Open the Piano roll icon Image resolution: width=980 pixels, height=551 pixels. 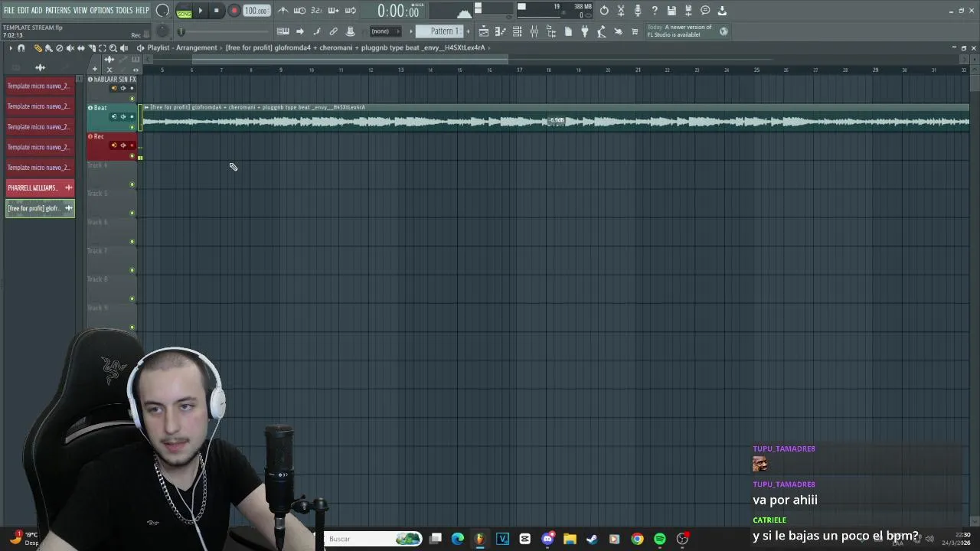coord(501,31)
